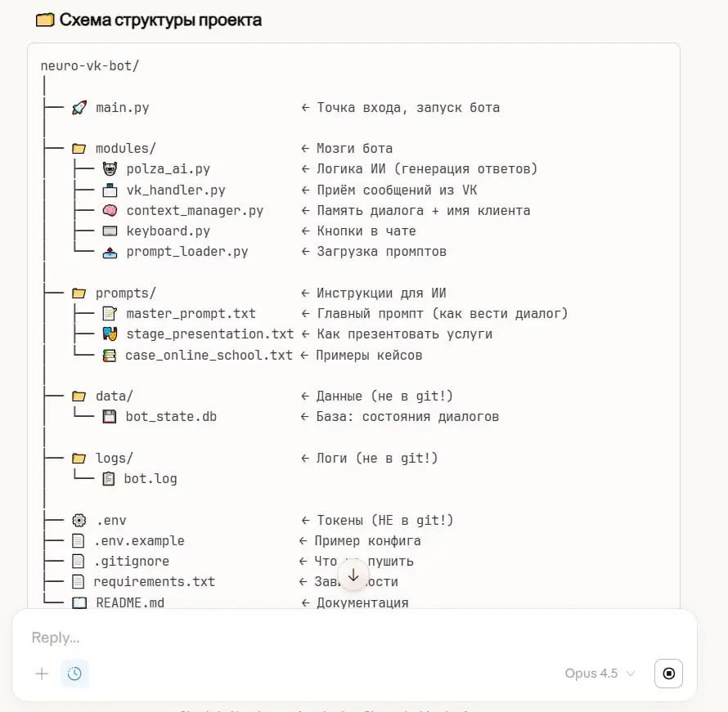Click the prompts/ folder icon

[79, 293]
